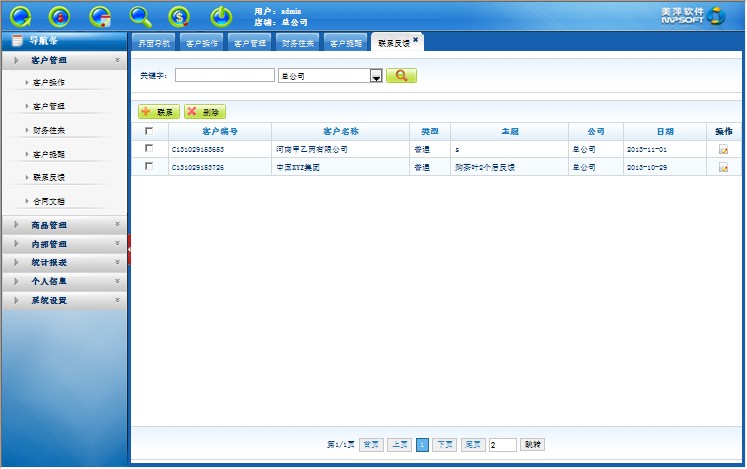Switch to the 客户提醒 tab
This screenshot has height=469, width=747.
[346, 44]
